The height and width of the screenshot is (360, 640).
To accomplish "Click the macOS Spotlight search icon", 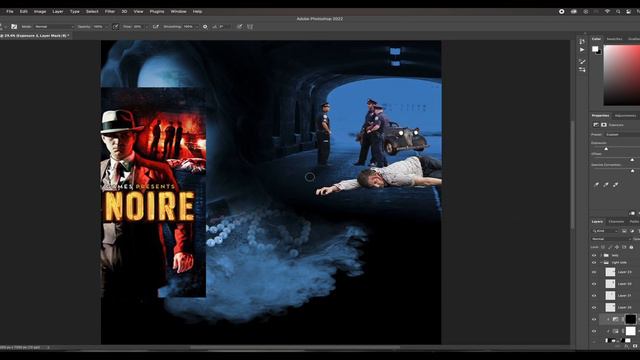I will [618, 11].
